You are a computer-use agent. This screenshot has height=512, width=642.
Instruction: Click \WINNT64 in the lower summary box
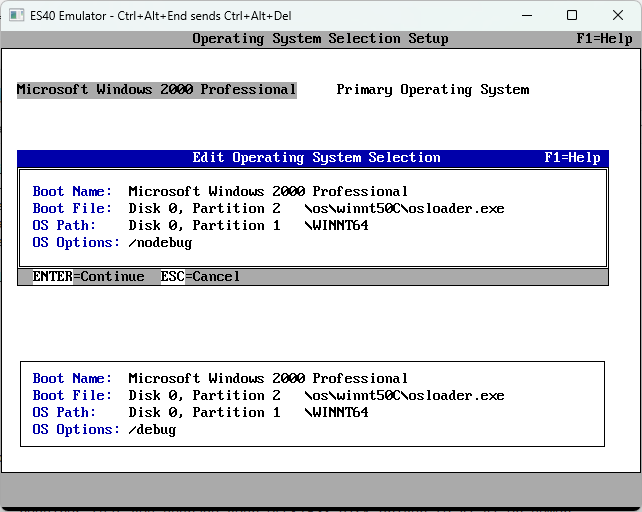[337, 412]
